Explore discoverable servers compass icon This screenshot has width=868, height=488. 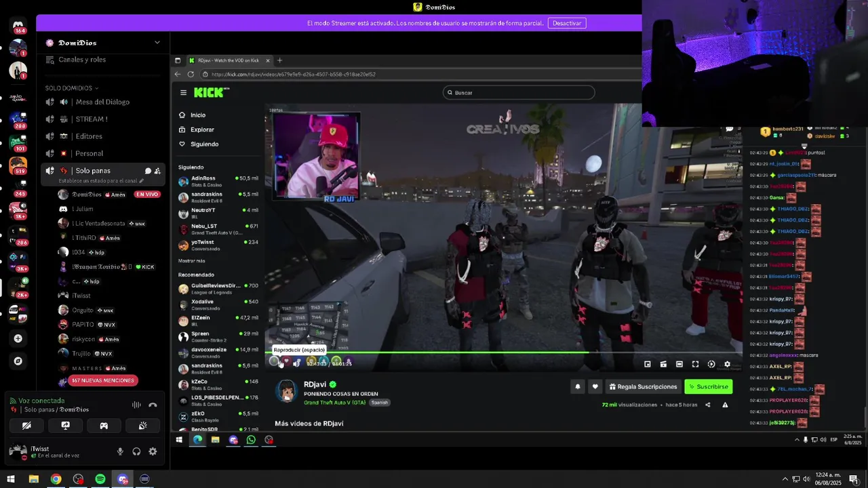coord(18,361)
